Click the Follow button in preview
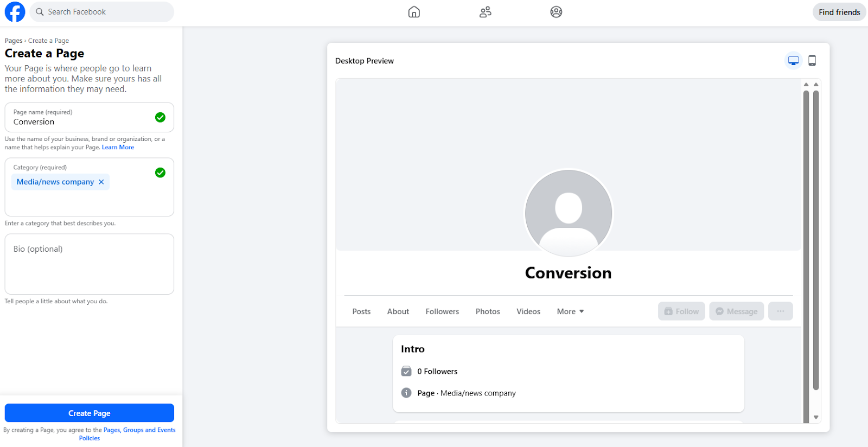 [681, 311]
